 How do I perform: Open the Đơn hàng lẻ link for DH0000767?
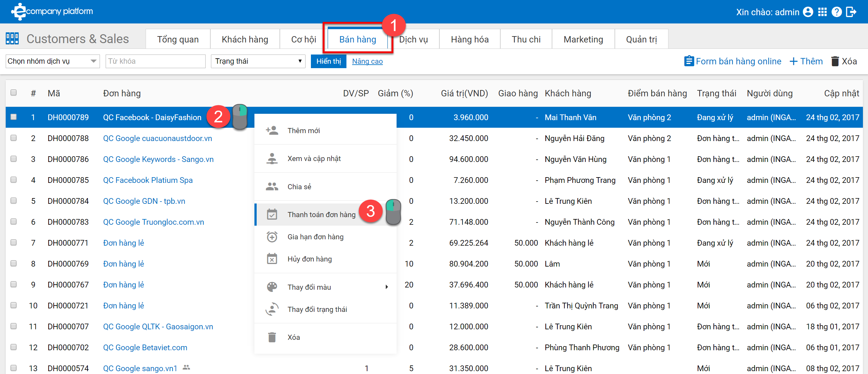click(124, 285)
